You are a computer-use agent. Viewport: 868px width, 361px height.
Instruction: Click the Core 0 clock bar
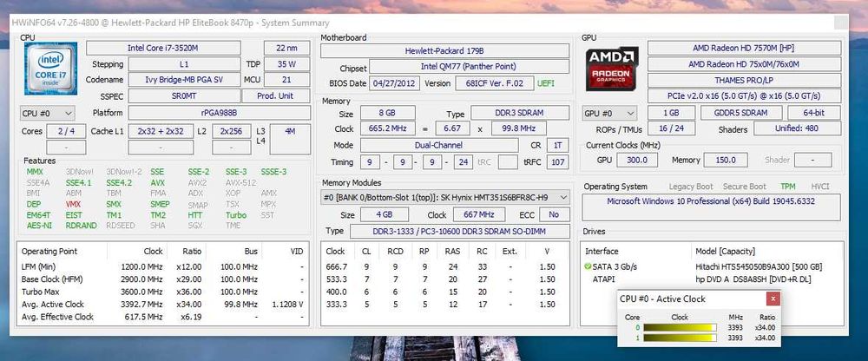pyautogui.click(x=680, y=327)
